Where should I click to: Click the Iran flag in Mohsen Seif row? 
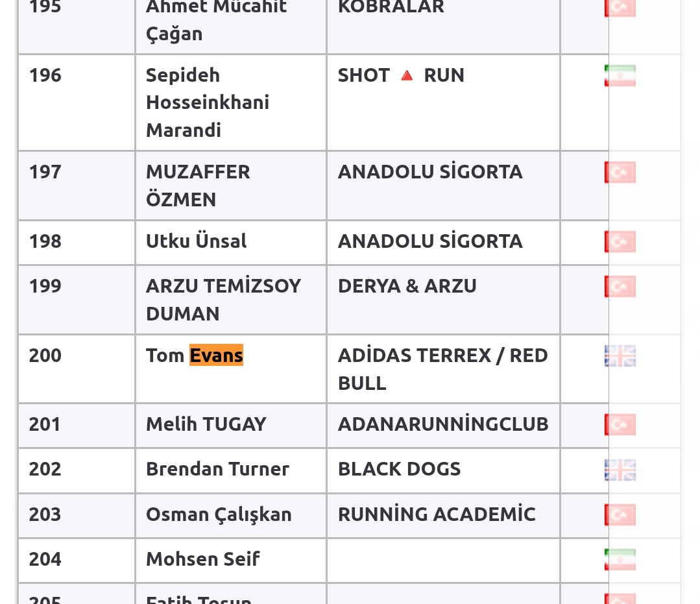pos(620,559)
